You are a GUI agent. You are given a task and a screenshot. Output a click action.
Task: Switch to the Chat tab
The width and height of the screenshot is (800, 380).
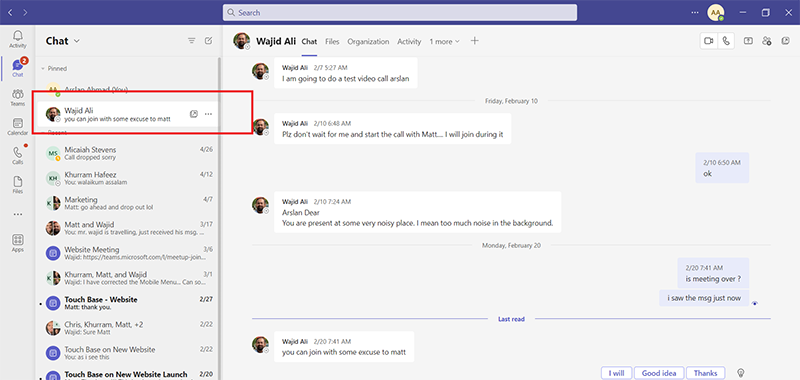309,41
